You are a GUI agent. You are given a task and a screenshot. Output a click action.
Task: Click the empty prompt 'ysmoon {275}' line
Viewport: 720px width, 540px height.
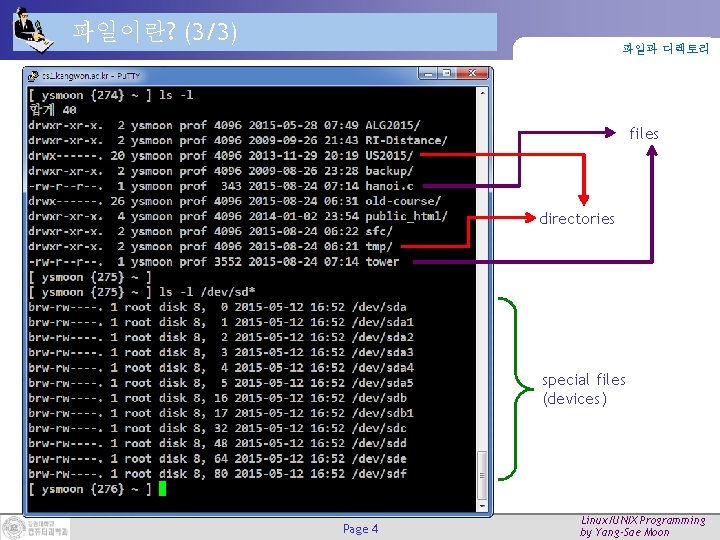(90, 276)
